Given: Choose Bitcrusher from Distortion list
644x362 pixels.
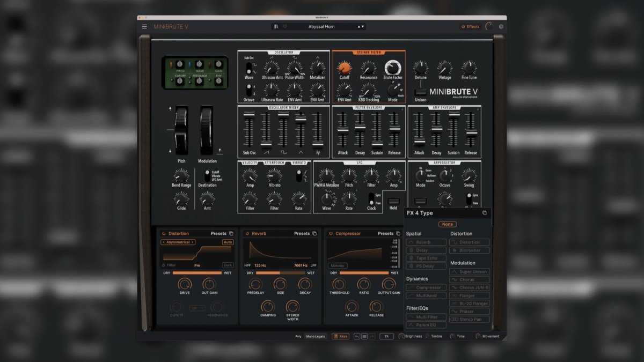Looking at the screenshot, I should click(470, 250).
